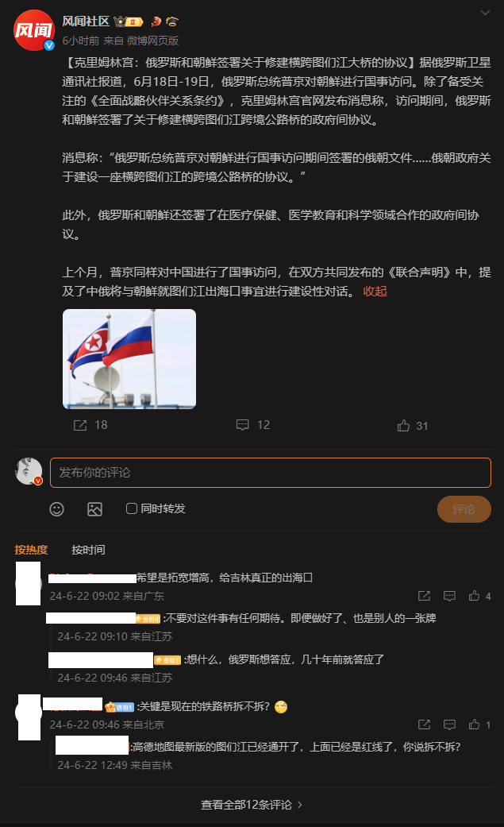
Task: Expand 查看全部12条评论
Action: point(252,805)
